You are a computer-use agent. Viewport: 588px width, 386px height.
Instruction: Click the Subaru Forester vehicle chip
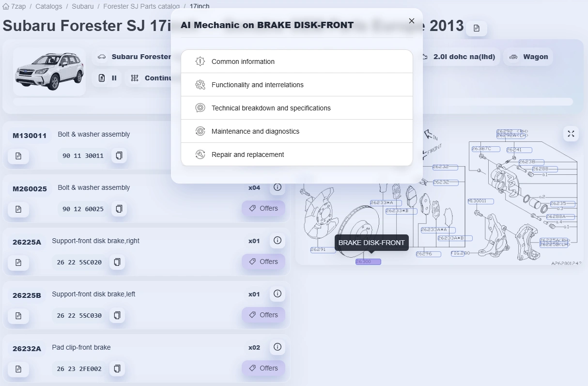coord(132,57)
